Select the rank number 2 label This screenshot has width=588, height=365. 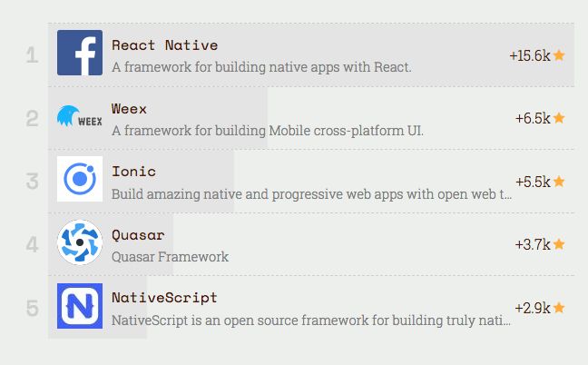coord(33,119)
